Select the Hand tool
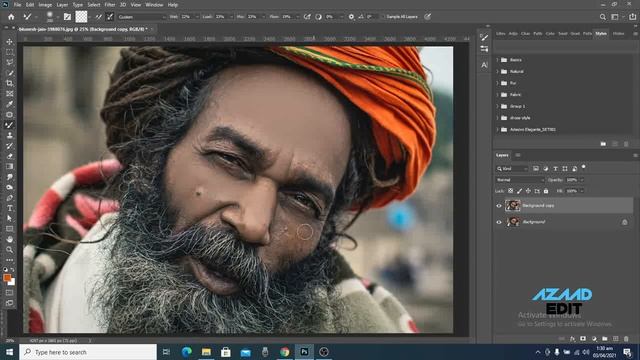The height and width of the screenshot is (360, 640). coord(9,239)
